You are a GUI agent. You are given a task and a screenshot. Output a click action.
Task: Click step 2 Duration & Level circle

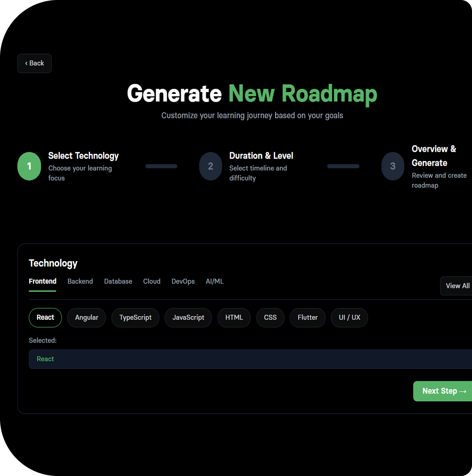(x=210, y=166)
